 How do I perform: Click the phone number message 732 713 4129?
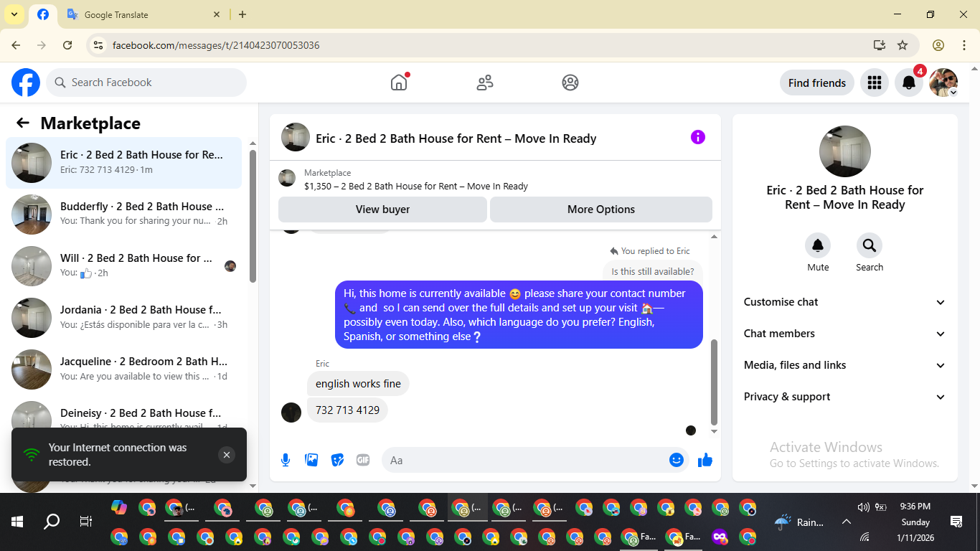(x=347, y=410)
